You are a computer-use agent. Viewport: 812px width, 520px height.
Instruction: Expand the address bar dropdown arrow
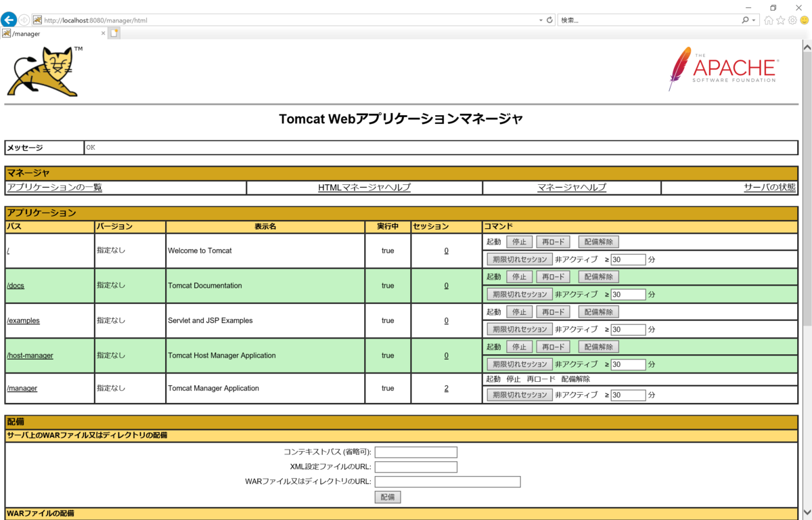click(541, 20)
